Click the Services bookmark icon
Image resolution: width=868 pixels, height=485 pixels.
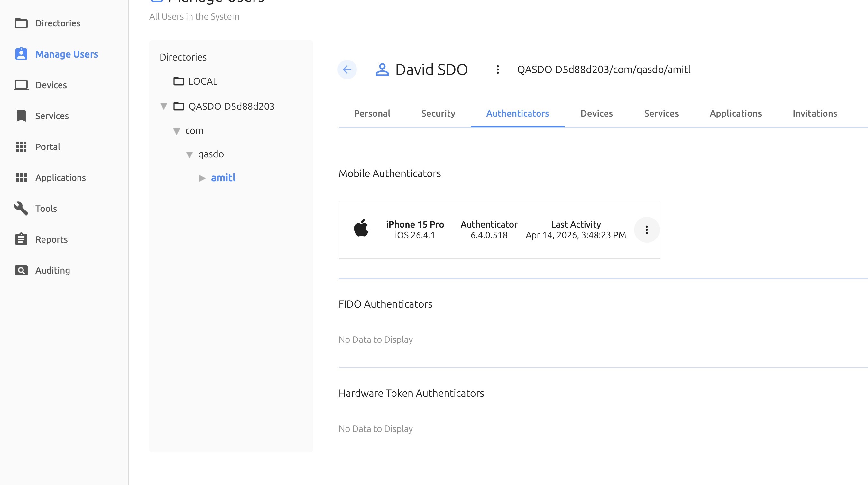[x=21, y=116]
